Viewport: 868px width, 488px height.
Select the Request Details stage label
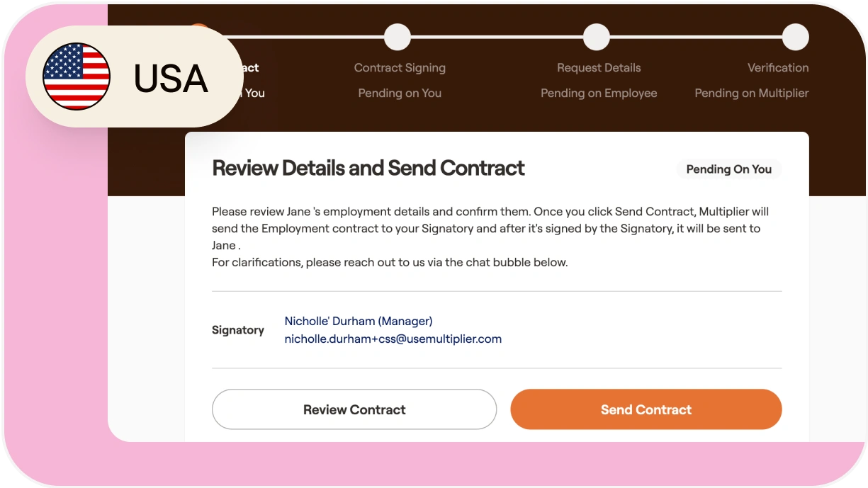tap(599, 67)
